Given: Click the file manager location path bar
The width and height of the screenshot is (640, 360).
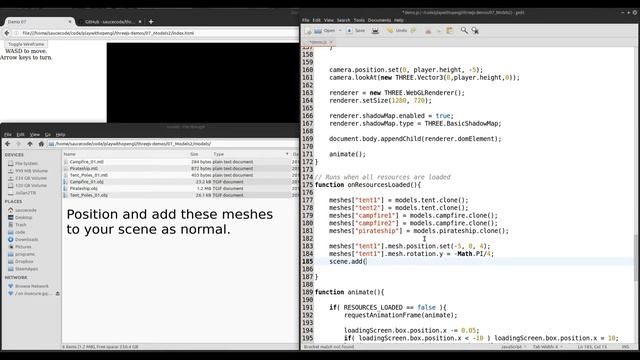Looking at the screenshot, I should point(173,144).
